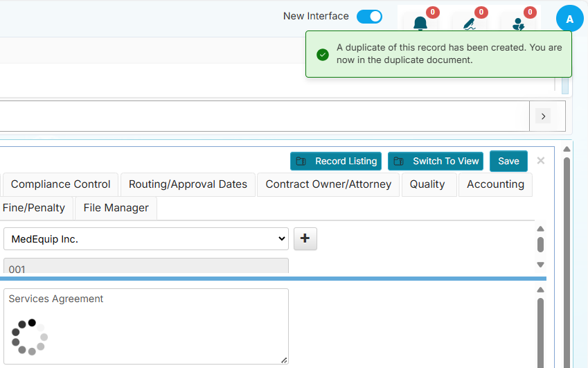This screenshot has width=588, height=368.
Task: Click the upper pane scroll down arrow
Action: click(x=541, y=265)
